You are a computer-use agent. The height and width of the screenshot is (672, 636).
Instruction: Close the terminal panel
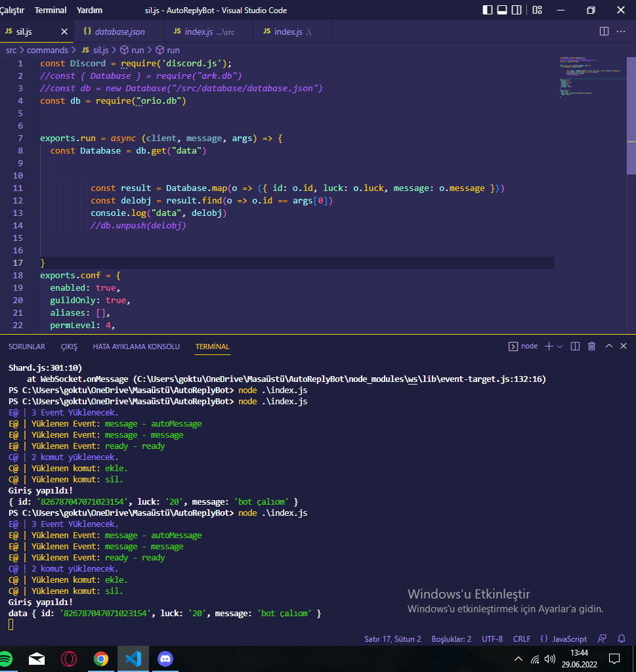click(x=624, y=346)
